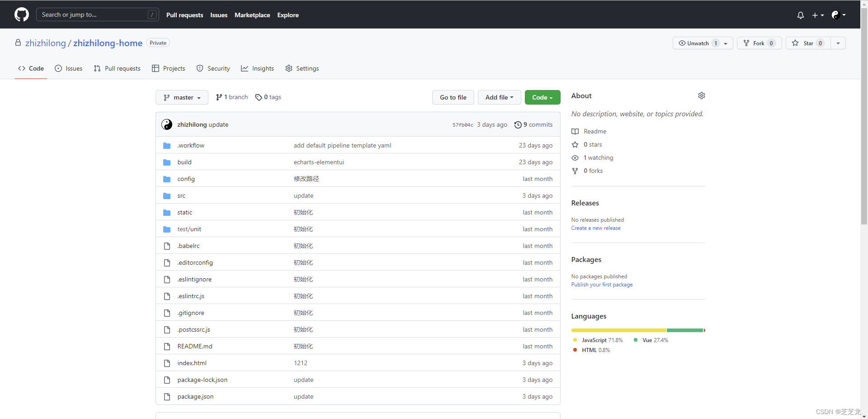Image resolution: width=868 pixels, height=419 pixels.
Task: Click the yellow JavaScript language bar segment
Action: pos(618,330)
